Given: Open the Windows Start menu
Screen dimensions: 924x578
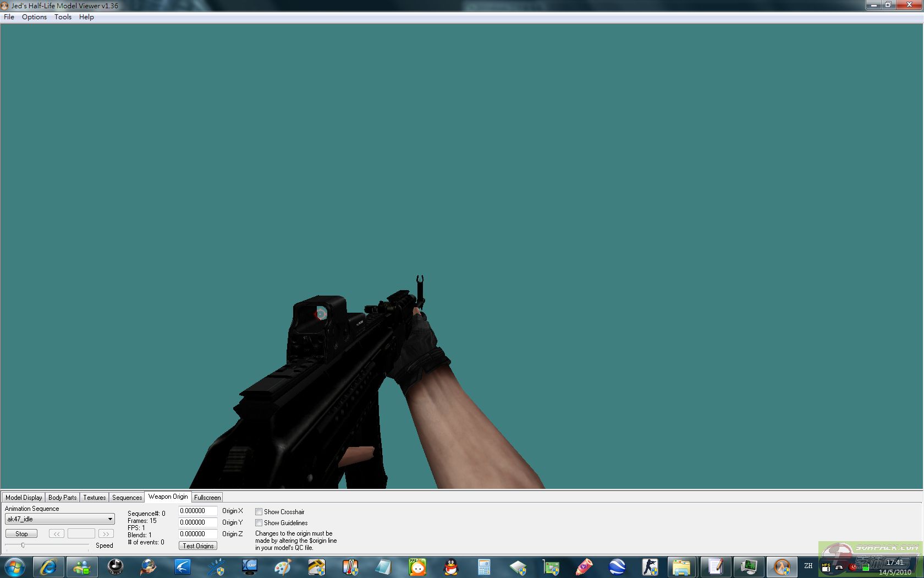Looking at the screenshot, I should click(x=15, y=566).
